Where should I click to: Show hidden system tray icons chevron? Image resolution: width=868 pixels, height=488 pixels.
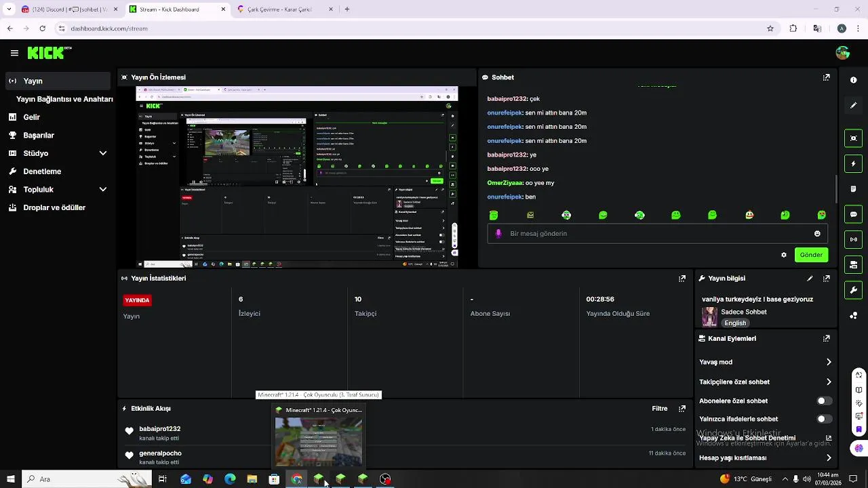click(x=785, y=479)
